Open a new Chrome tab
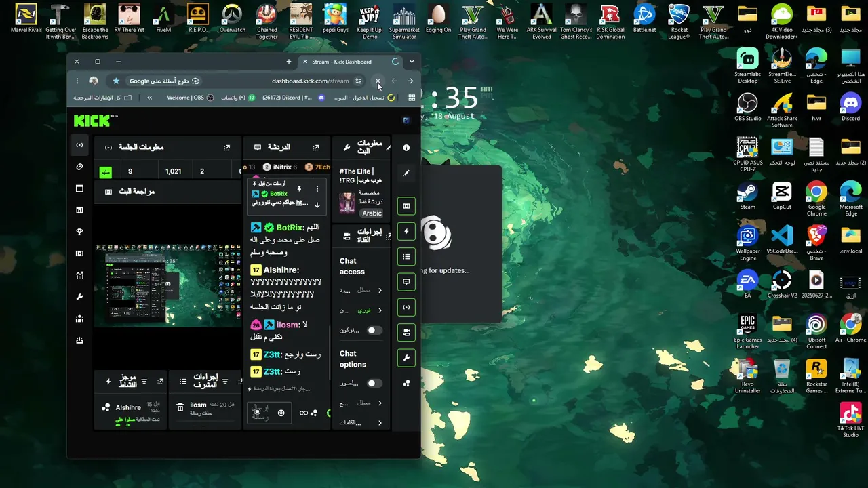868x488 pixels. pyautogui.click(x=289, y=62)
